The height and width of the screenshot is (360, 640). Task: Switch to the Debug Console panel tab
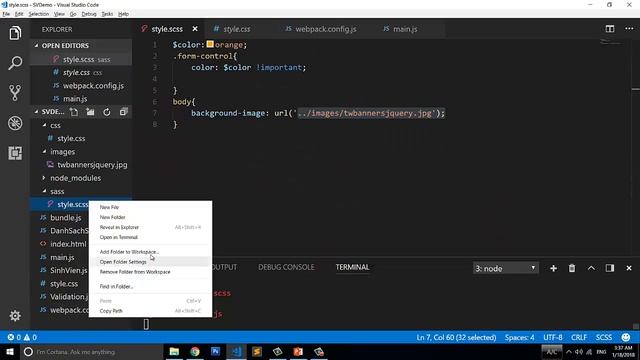[x=286, y=267]
